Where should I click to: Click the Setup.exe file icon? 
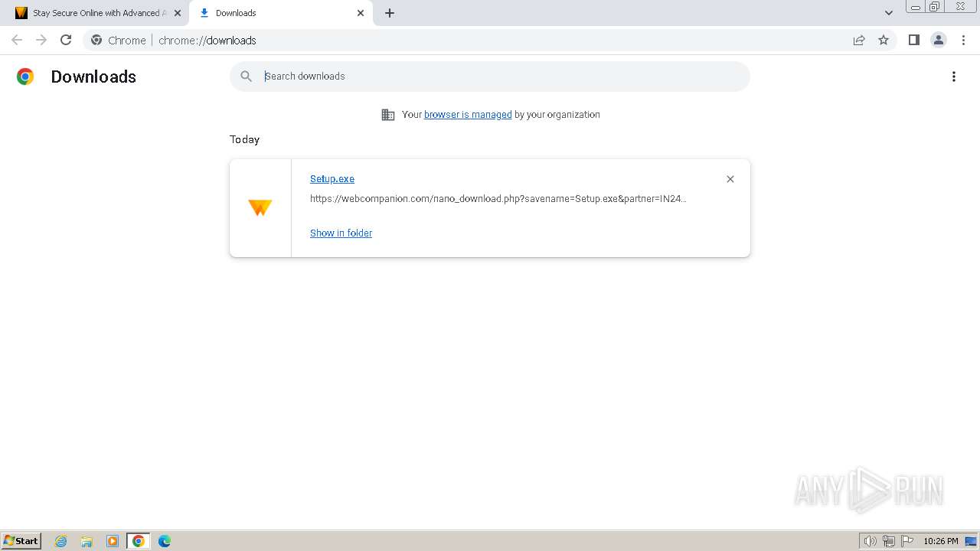pos(260,207)
